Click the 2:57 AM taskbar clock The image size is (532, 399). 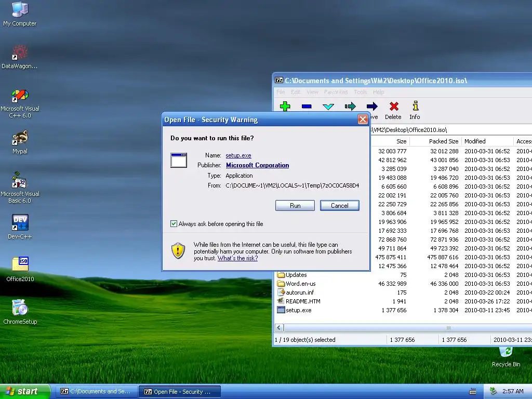[513, 391]
